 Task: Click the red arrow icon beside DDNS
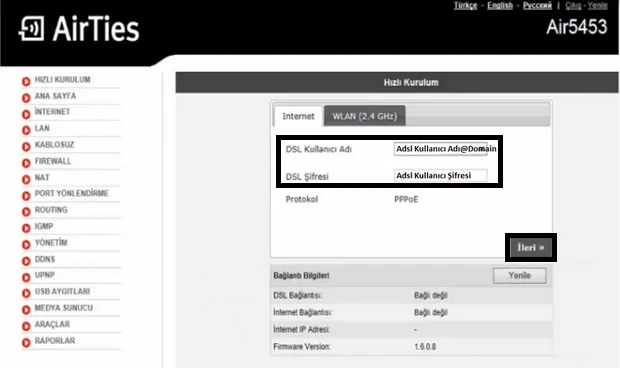click(x=26, y=261)
